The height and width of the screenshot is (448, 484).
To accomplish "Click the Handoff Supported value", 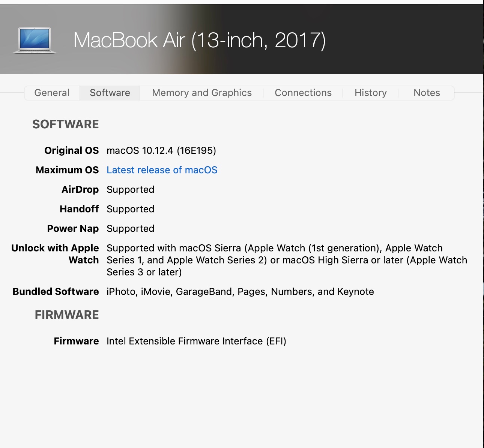I will point(131,209).
